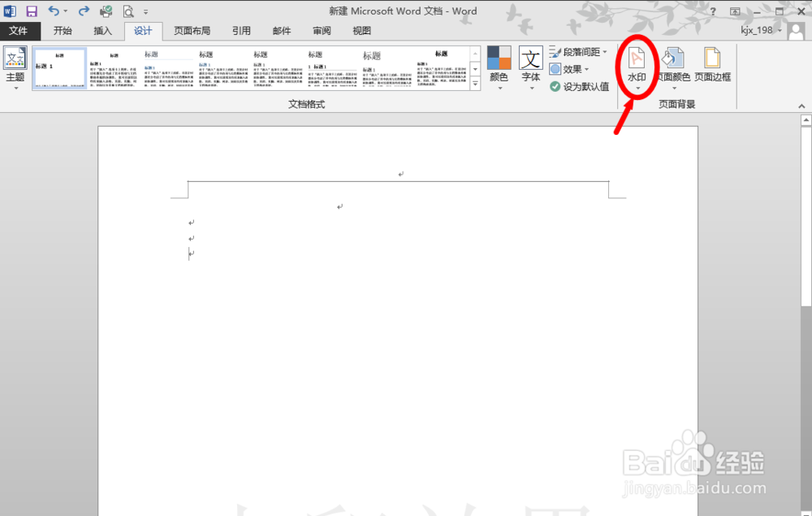Undo the last action
812x516 pixels.
54,11
